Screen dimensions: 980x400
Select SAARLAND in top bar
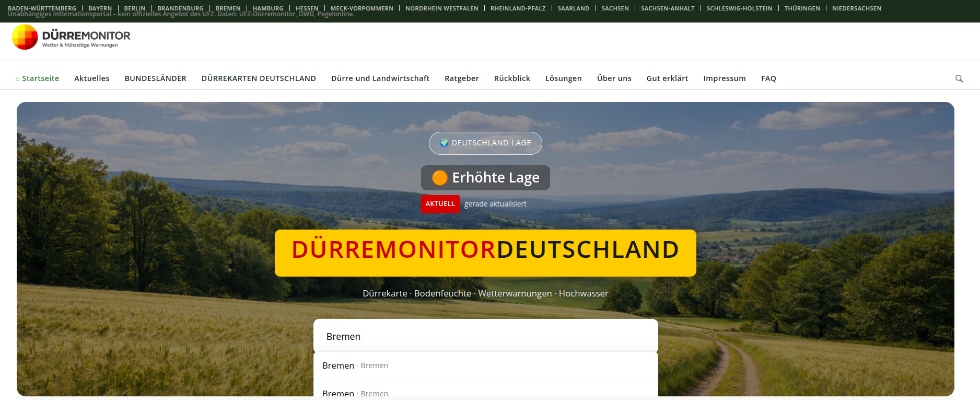(x=574, y=8)
